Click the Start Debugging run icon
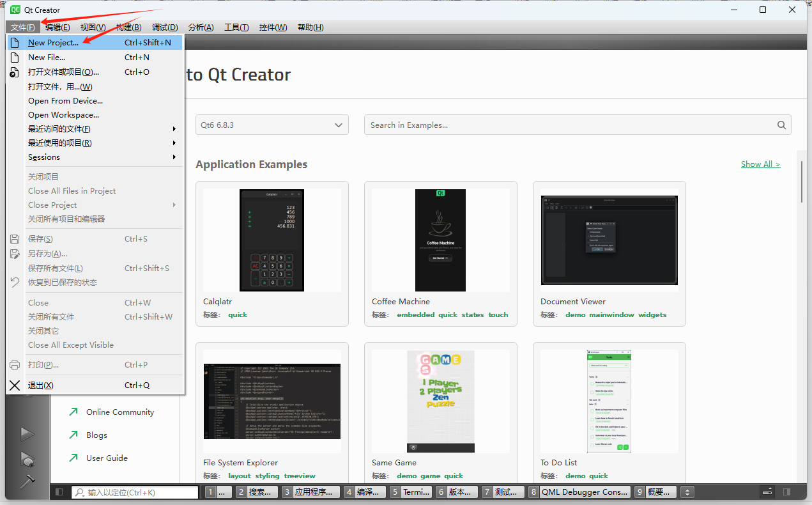The image size is (812, 505). pos(27,458)
